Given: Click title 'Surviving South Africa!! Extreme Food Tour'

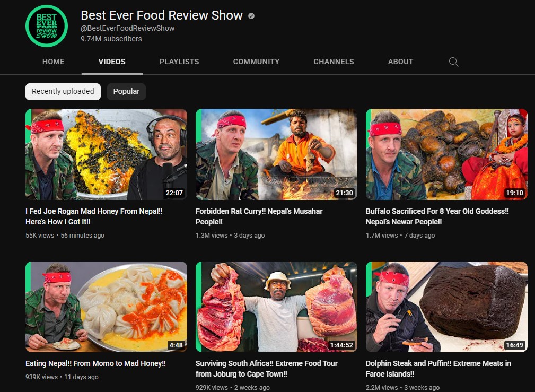Looking at the screenshot, I should pos(267,364).
